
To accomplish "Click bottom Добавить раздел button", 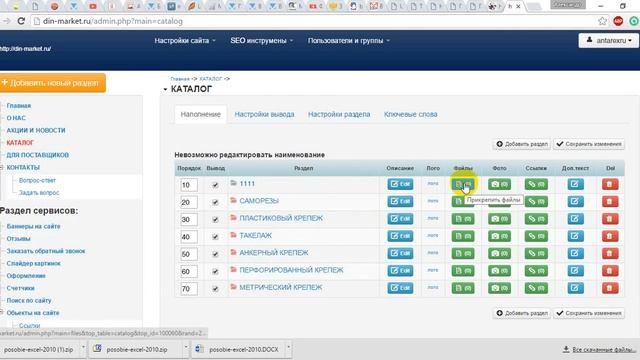I will (x=522, y=313).
